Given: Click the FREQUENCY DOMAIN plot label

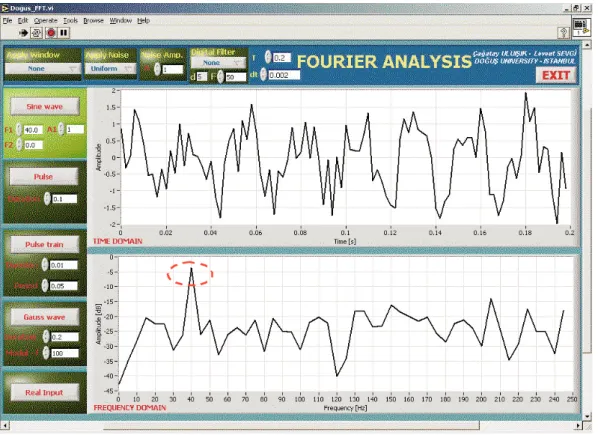Looking at the screenshot, I should [130, 408].
